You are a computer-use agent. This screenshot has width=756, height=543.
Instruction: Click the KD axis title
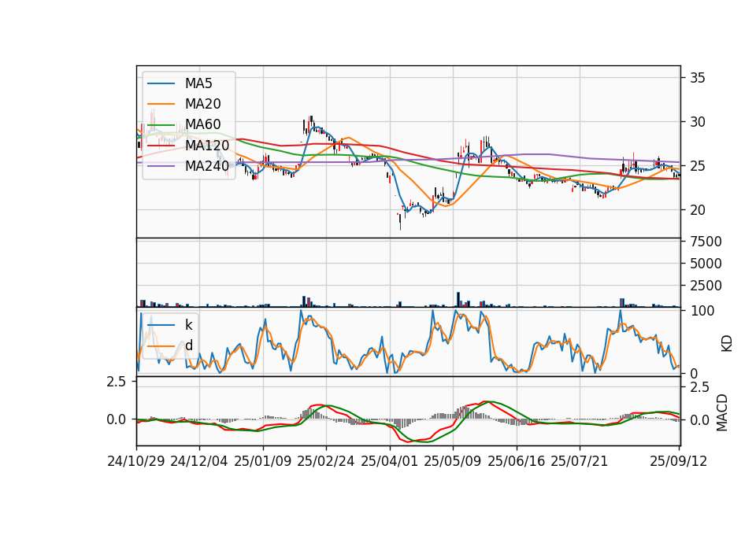point(727,344)
